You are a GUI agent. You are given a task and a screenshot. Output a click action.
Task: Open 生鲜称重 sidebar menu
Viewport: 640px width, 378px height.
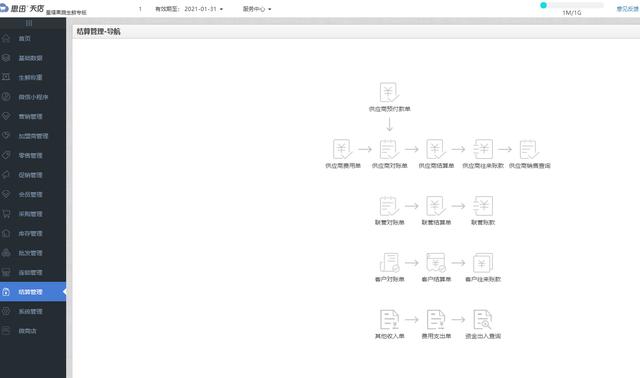pos(33,77)
